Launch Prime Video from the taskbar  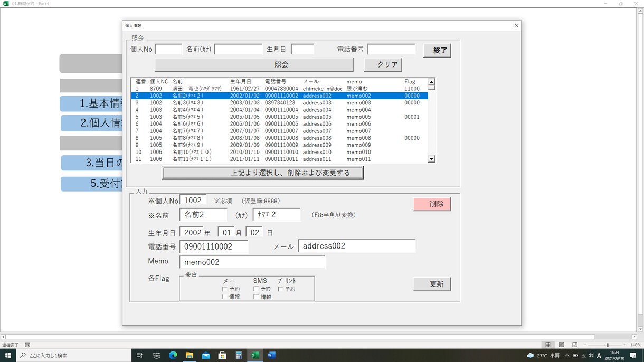[156, 355]
